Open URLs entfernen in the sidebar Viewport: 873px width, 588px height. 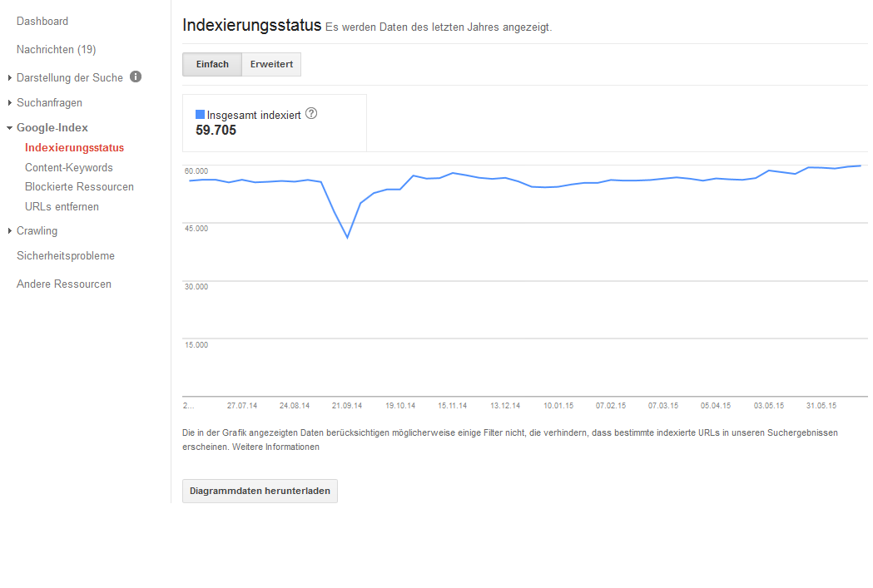coord(62,207)
